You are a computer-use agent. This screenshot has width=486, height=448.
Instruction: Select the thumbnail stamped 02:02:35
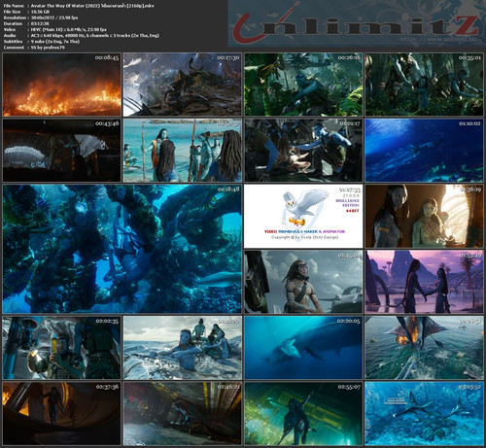tap(62, 348)
